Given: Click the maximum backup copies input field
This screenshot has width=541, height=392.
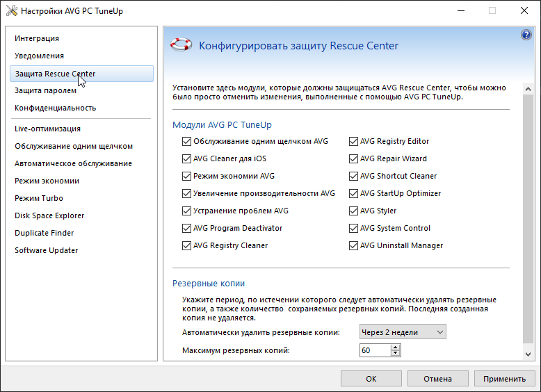Looking at the screenshot, I should coord(375,350).
